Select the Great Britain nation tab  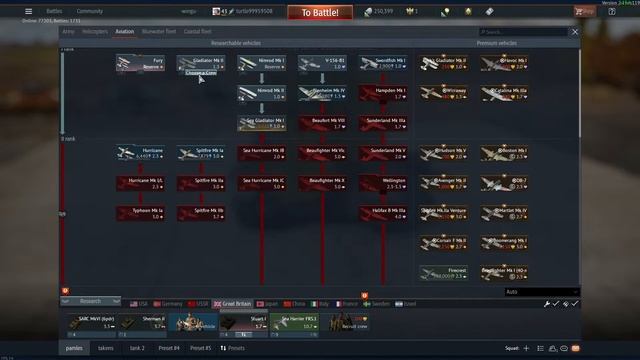coord(232,304)
